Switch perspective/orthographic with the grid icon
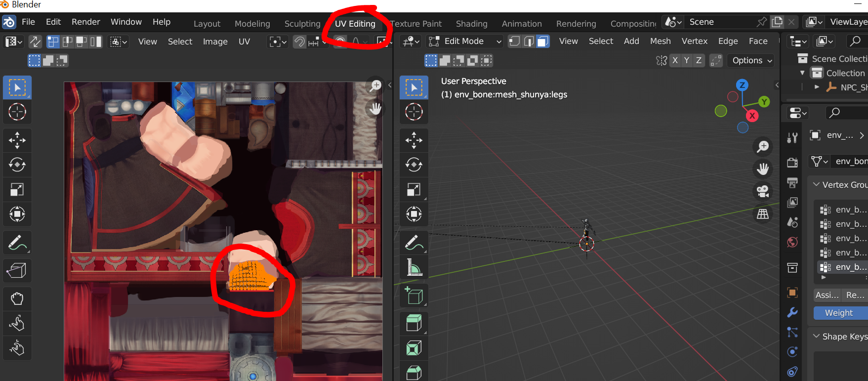This screenshot has width=868, height=381. coord(763,214)
